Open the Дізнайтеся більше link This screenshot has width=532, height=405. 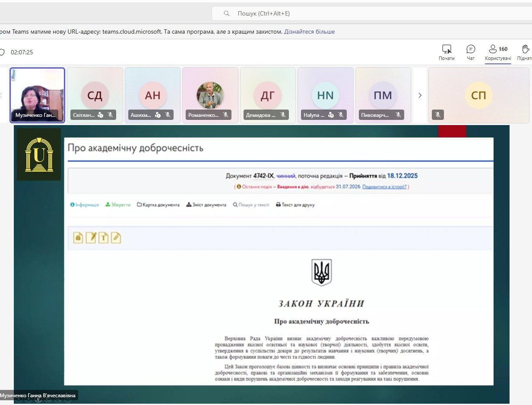click(x=309, y=31)
